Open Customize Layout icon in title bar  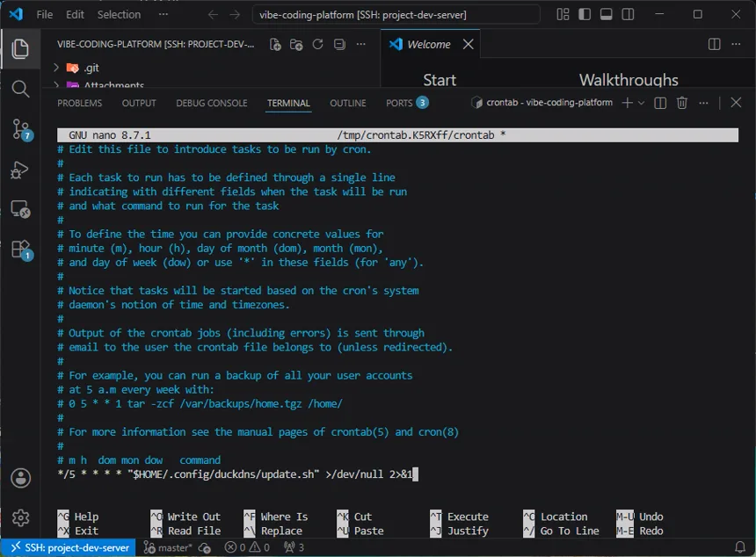click(563, 14)
